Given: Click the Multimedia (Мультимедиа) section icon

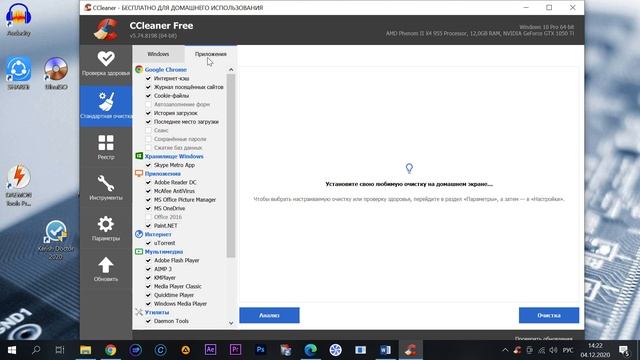Looking at the screenshot, I should pyautogui.click(x=139, y=251).
